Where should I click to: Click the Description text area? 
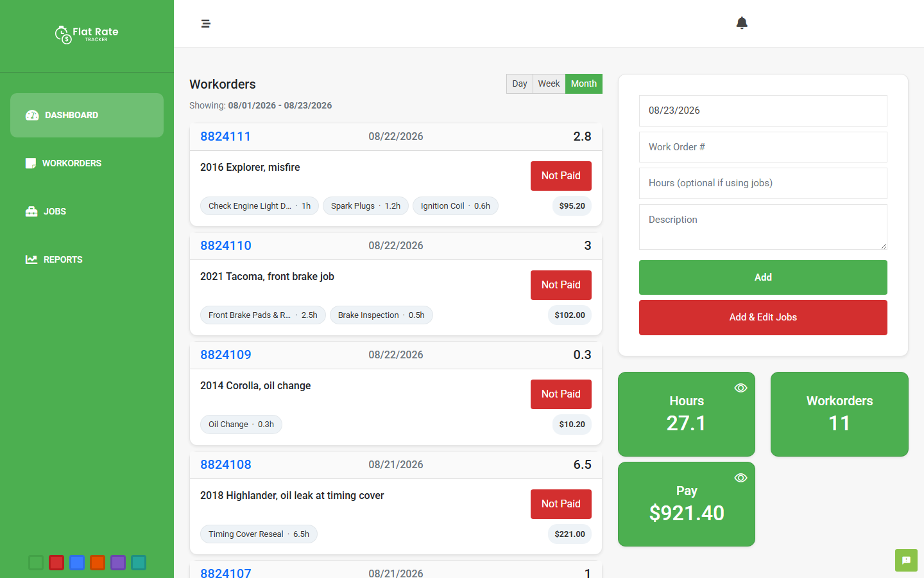[x=763, y=227]
